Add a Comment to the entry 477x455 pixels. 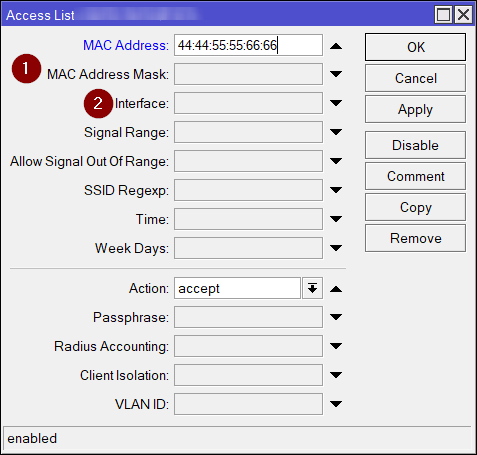click(x=415, y=176)
